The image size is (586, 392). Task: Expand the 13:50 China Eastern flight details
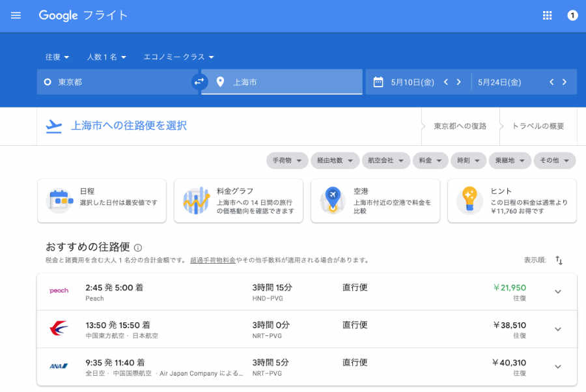point(557,329)
